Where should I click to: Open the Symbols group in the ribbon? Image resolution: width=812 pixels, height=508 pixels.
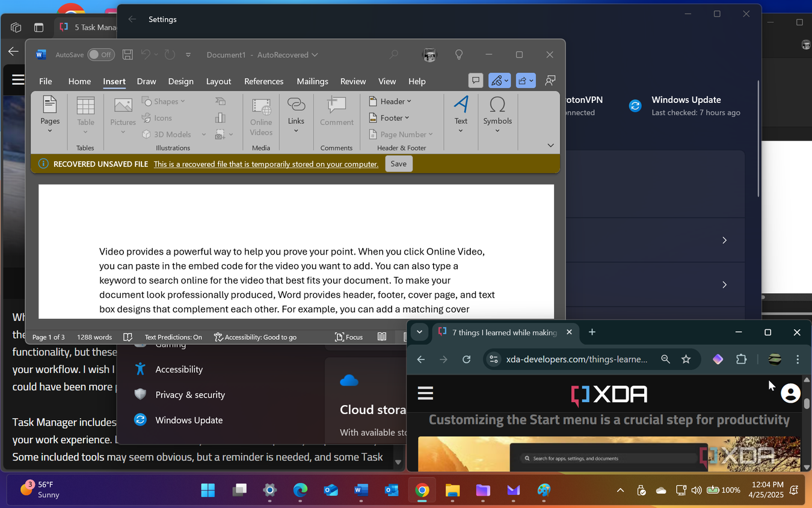(497, 114)
